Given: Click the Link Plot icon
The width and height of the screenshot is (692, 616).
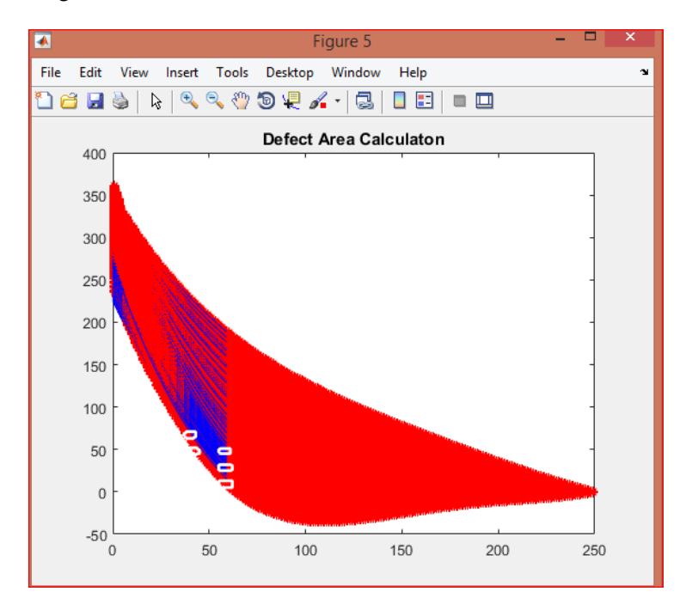Looking at the screenshot, I should tap(364, 101).
